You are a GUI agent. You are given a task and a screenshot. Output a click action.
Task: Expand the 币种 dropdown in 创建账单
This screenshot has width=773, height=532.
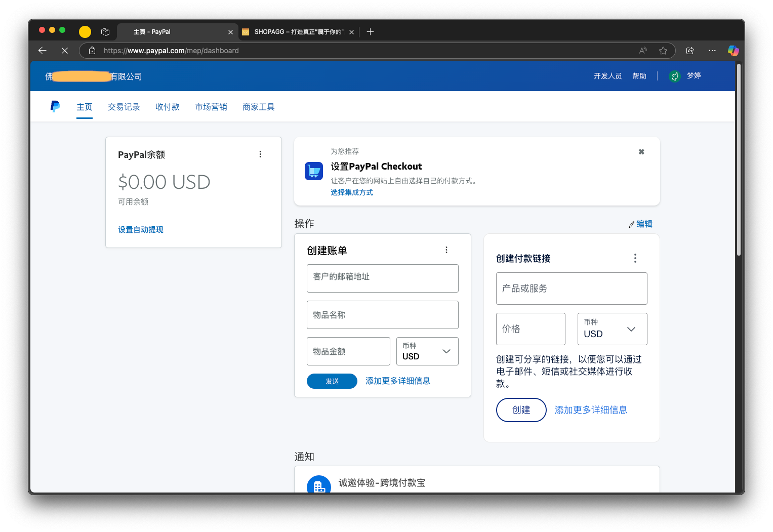427,351
